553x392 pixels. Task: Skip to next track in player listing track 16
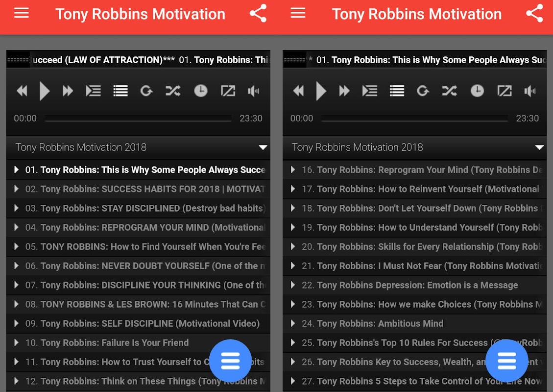[x=344, y=91]
